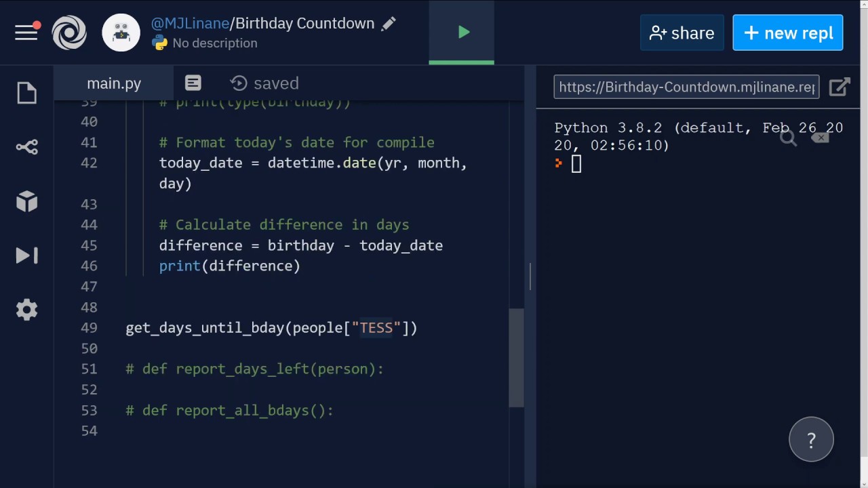Click the editor vertical scrollbar thumb

click(516, 357)
